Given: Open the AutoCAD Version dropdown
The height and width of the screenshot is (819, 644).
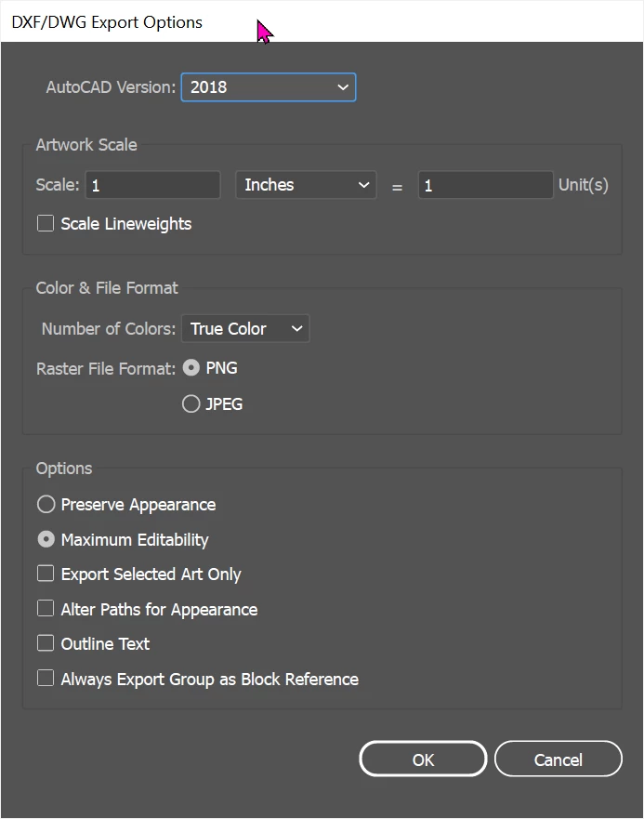Looking at the screenshot, I should [268, 87].
